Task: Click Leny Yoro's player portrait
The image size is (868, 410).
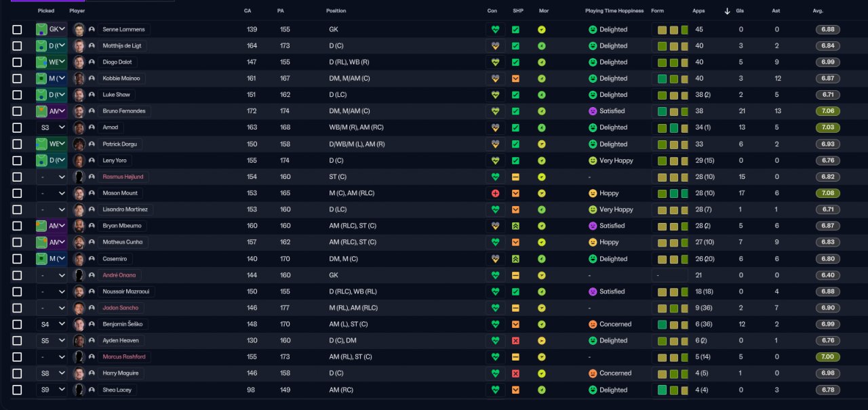Action: tap(79, 161)
